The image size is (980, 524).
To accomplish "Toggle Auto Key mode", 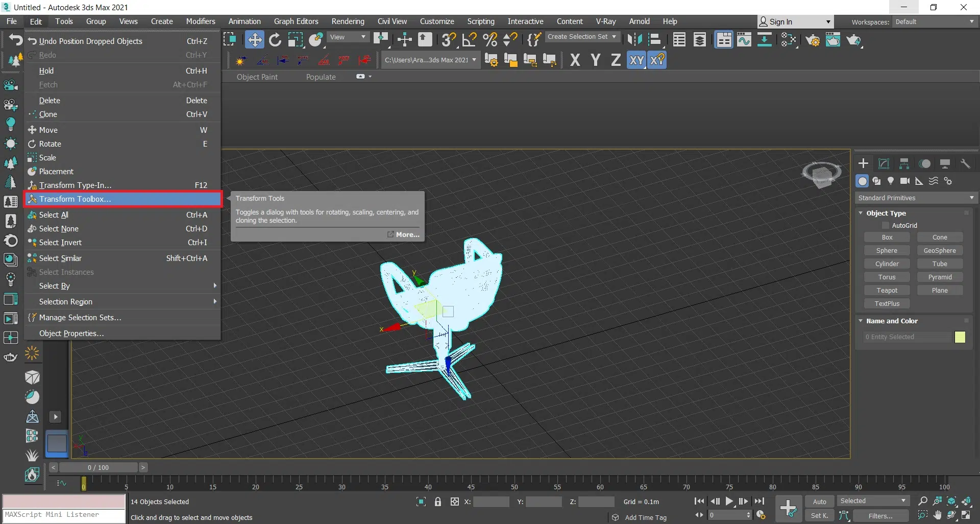I will (x=819, y=502).
